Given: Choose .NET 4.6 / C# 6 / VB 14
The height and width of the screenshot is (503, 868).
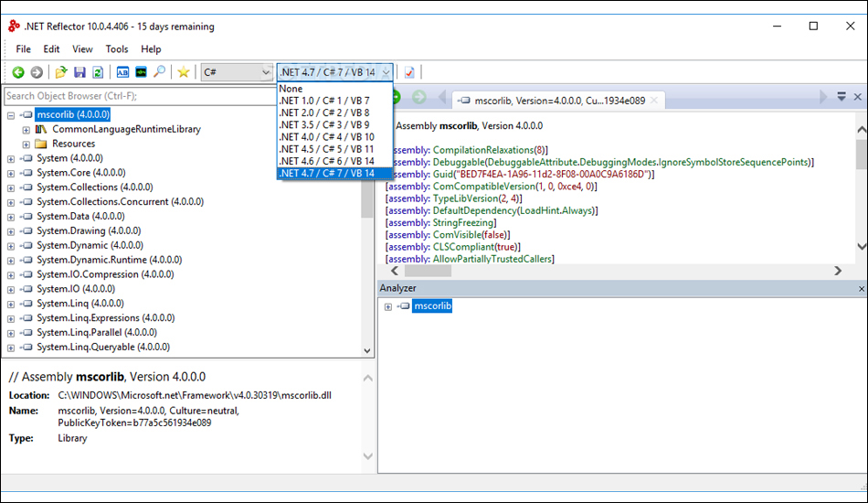Looking at the screenshot, I should pyautogui.click(x=335, y=161).
